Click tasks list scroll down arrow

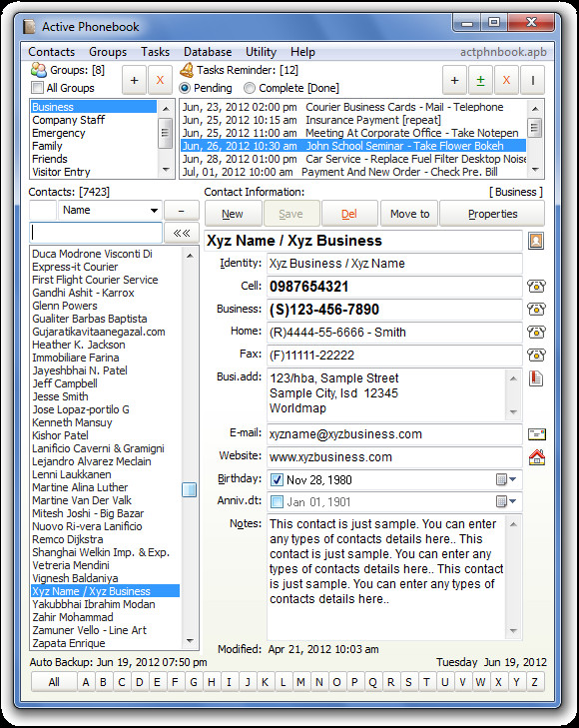coord(535,170)
